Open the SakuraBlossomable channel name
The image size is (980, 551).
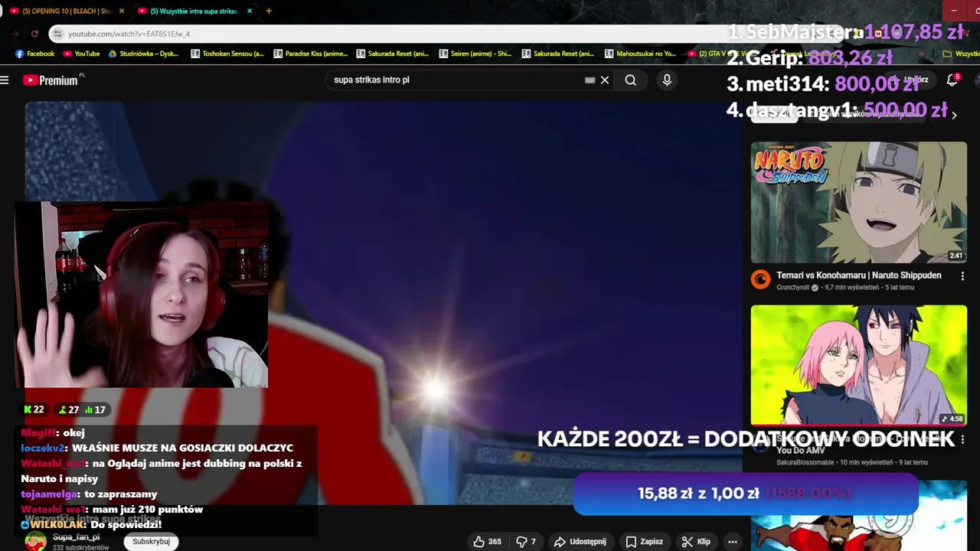806,462
